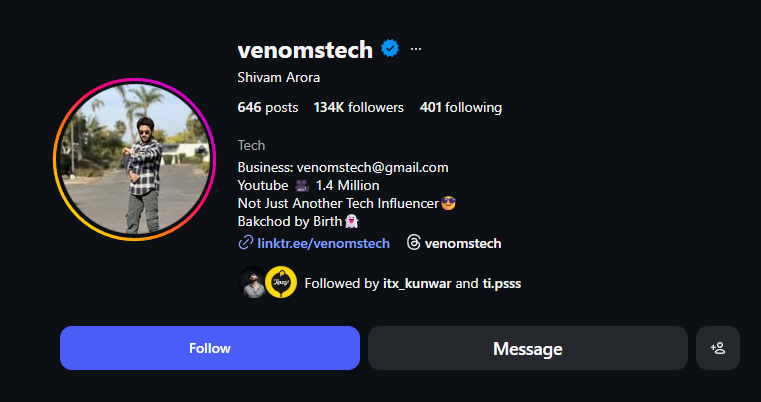Click the Shivam Arora display name
761x402 pixels.
(x=279, y=78)
